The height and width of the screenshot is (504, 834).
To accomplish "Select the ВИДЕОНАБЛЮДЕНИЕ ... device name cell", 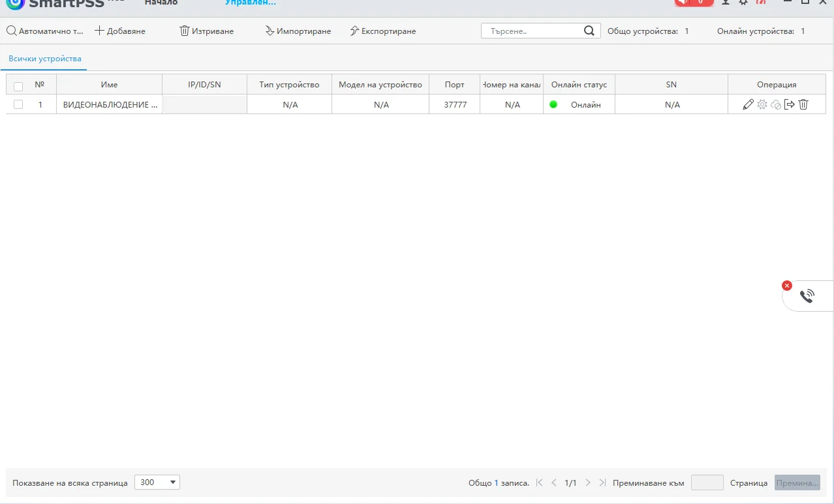I will [110, 104].
